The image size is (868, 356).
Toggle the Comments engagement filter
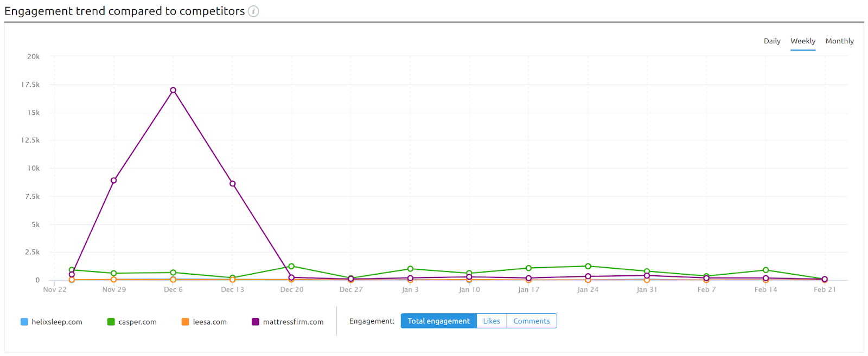click(531, 321)
